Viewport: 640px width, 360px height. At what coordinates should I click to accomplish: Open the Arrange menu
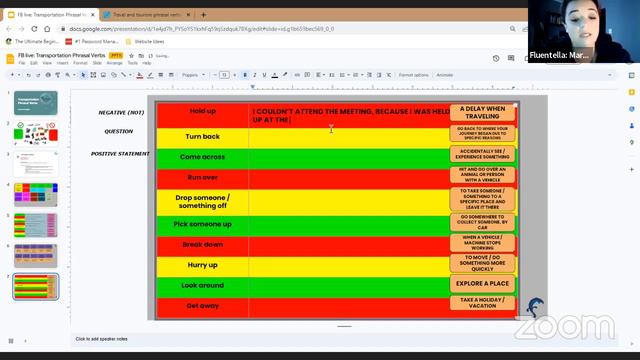click(114, 63)
